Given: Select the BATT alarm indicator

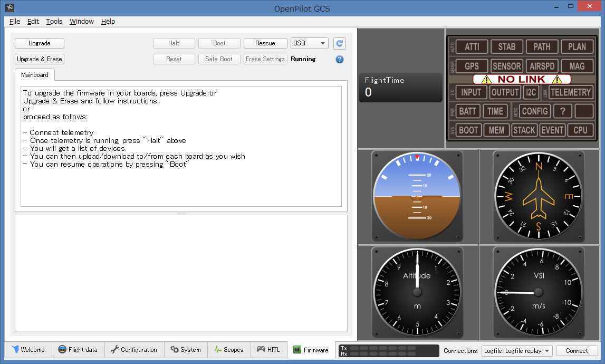Looking at the screenshot, I should 467,111.
